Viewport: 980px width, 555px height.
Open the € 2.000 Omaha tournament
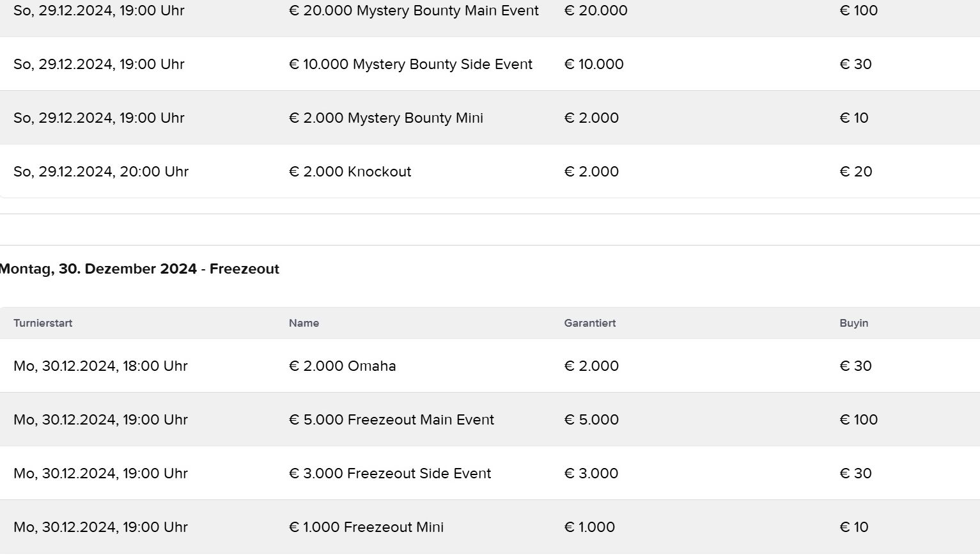342,366
